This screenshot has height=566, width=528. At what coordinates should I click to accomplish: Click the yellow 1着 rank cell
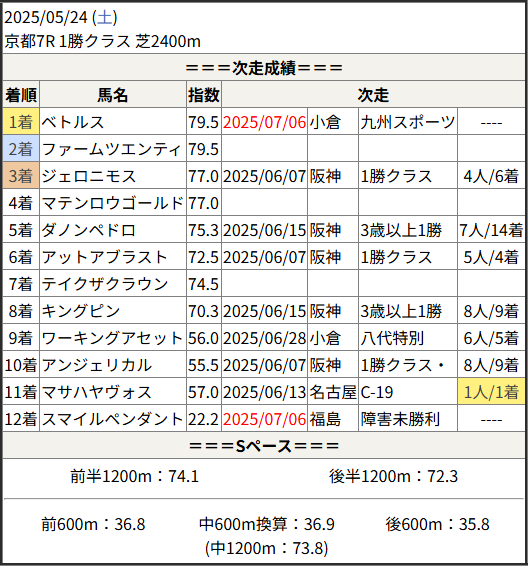tap(21, 122)
